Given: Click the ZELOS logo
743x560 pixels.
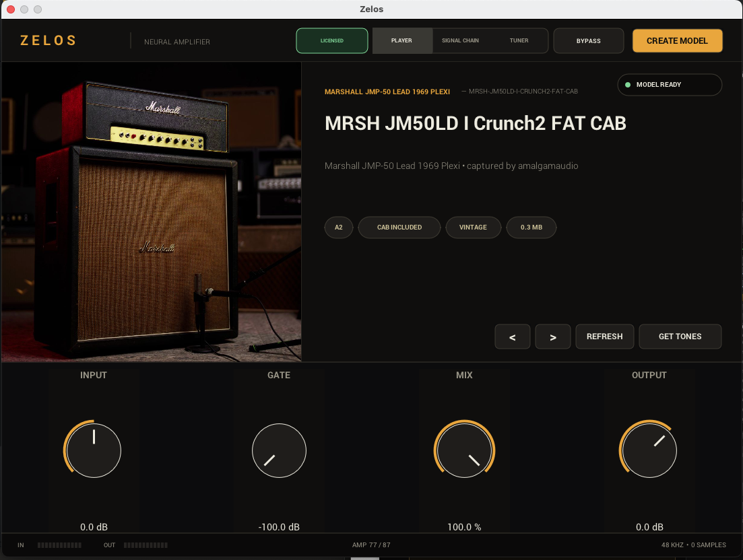Looking at the screenshot, I should point(48,40).
